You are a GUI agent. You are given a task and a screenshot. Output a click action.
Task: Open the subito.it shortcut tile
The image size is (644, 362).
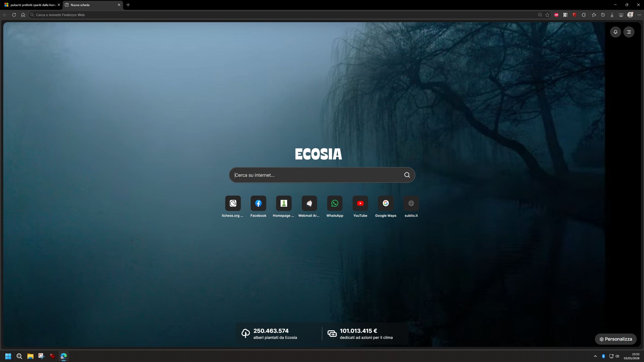[411, 203]
